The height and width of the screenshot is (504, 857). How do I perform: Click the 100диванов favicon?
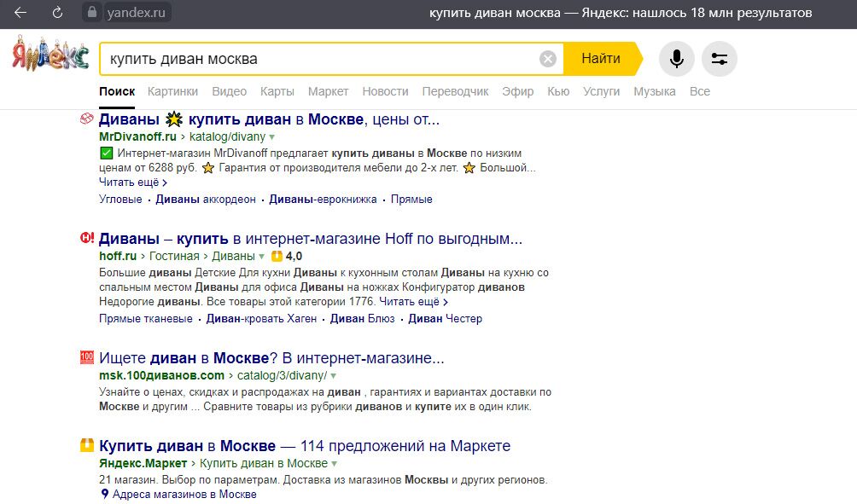[86, 356]
